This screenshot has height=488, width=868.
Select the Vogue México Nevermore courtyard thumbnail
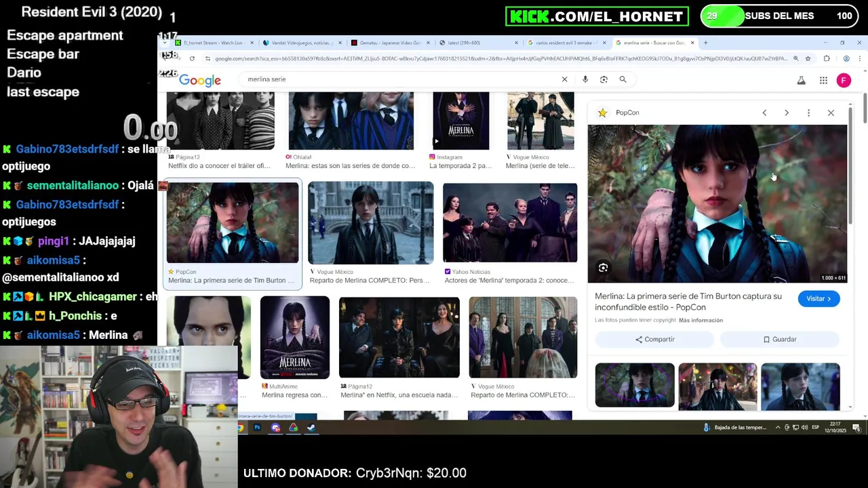tap(370, 223)
